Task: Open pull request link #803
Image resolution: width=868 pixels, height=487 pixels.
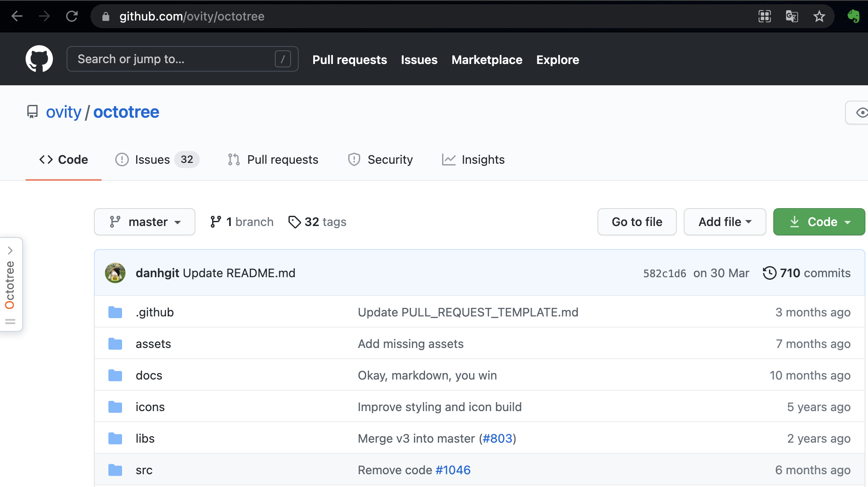Action: click(x=497, y=438)
